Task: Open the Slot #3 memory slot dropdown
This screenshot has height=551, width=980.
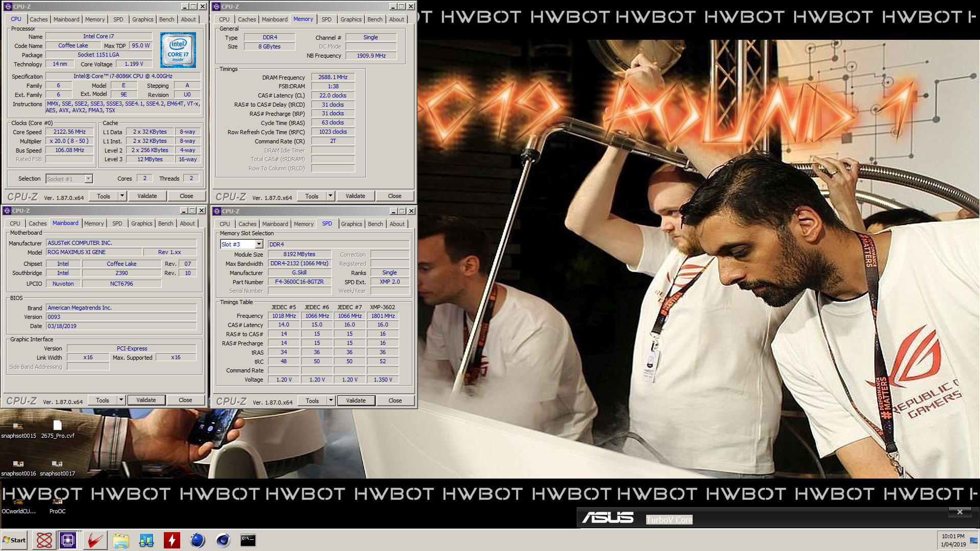Action: (x=259, y=244)
